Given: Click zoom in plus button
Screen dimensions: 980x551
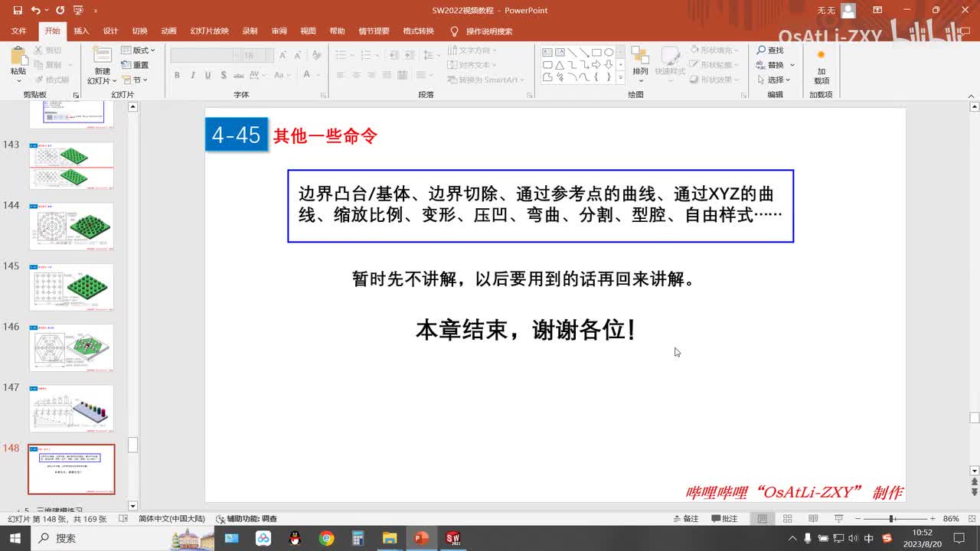Looking at the screenshot, I should pyautogui.click(x=932, y=518).
